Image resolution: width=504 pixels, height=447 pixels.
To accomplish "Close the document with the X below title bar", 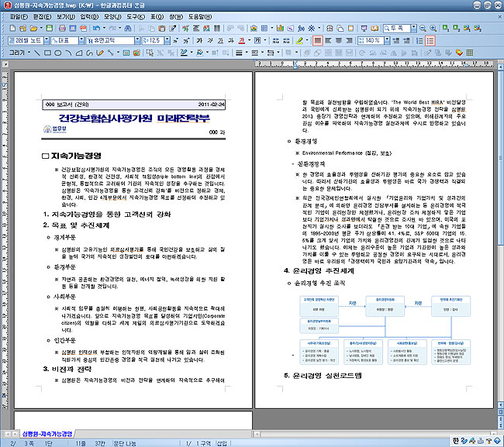I will tap(500, 17).
